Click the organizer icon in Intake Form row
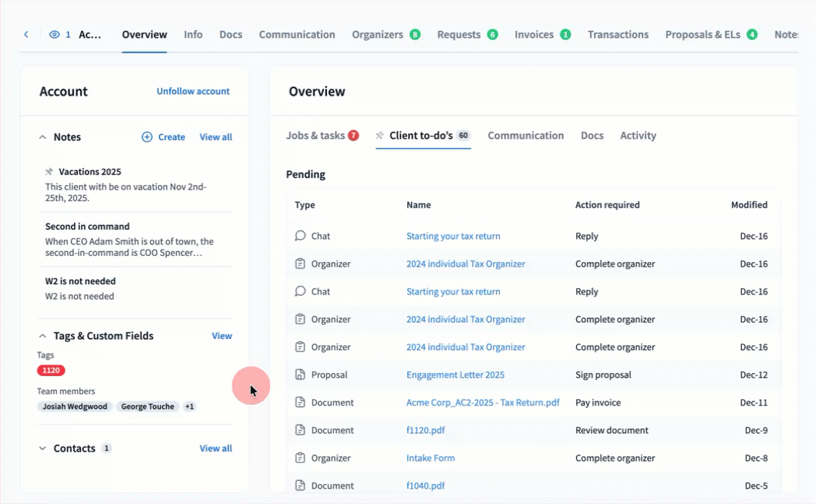The height and width of the screenshot is (504, 816). (301, 459)
